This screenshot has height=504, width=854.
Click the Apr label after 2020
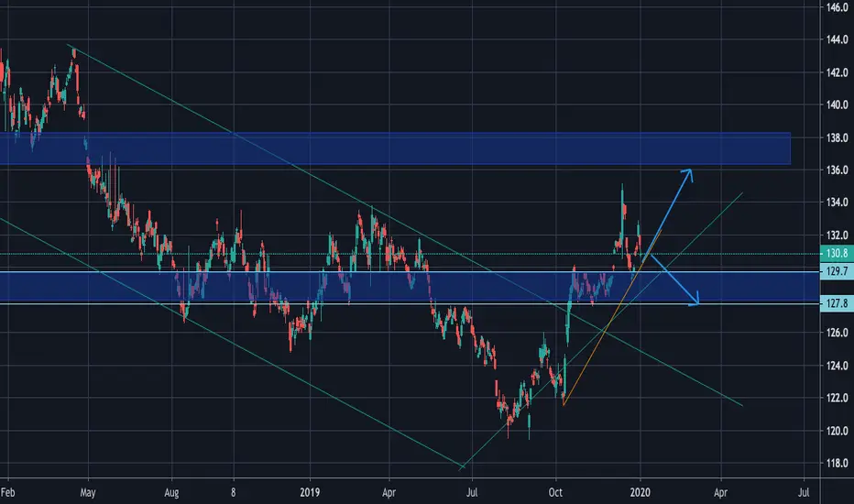[x=720, y=493]
